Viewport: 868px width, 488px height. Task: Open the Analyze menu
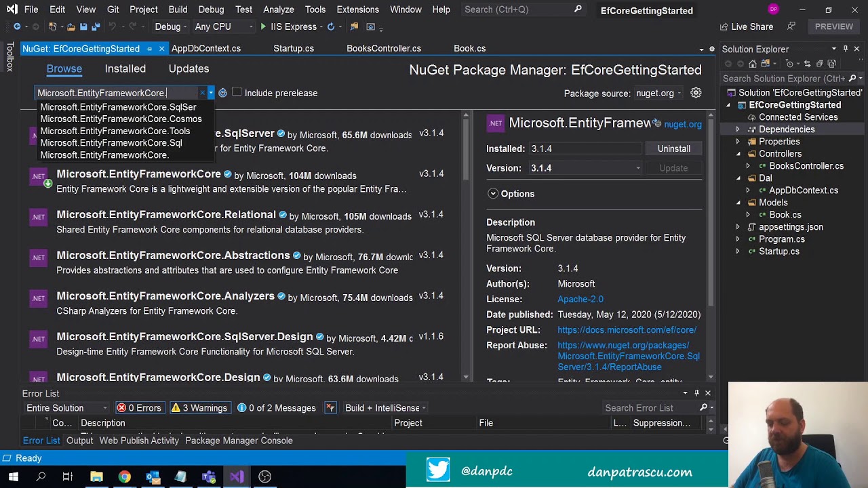point(279,9)
